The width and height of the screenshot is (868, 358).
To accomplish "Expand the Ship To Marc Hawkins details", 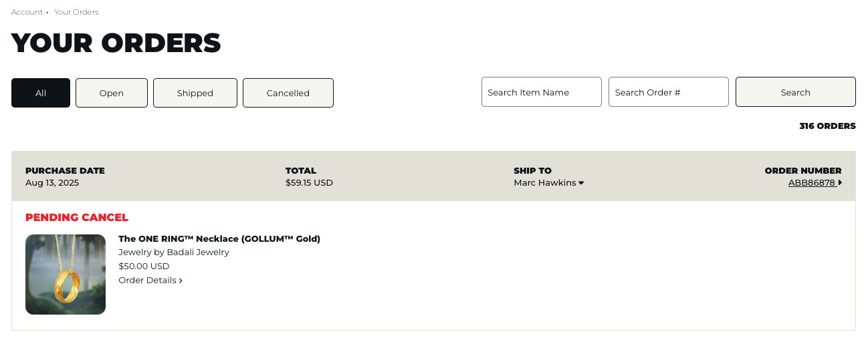I will point(548,183).
